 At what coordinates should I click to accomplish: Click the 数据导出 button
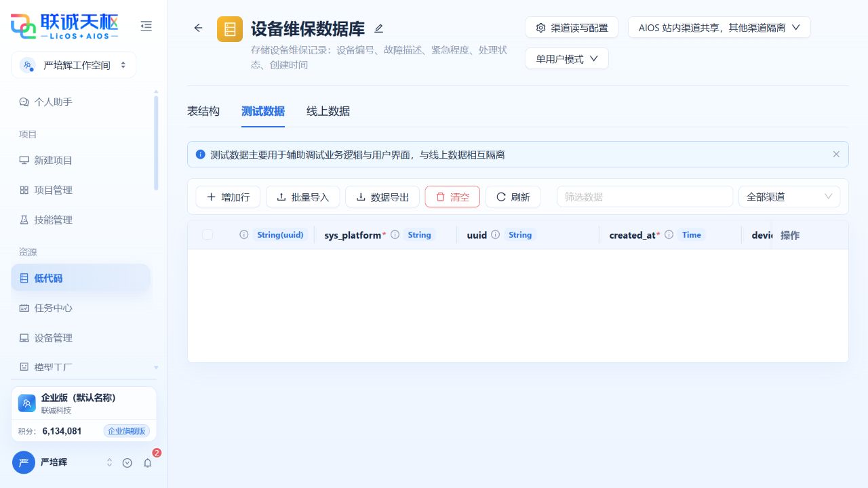pos(382,197)
